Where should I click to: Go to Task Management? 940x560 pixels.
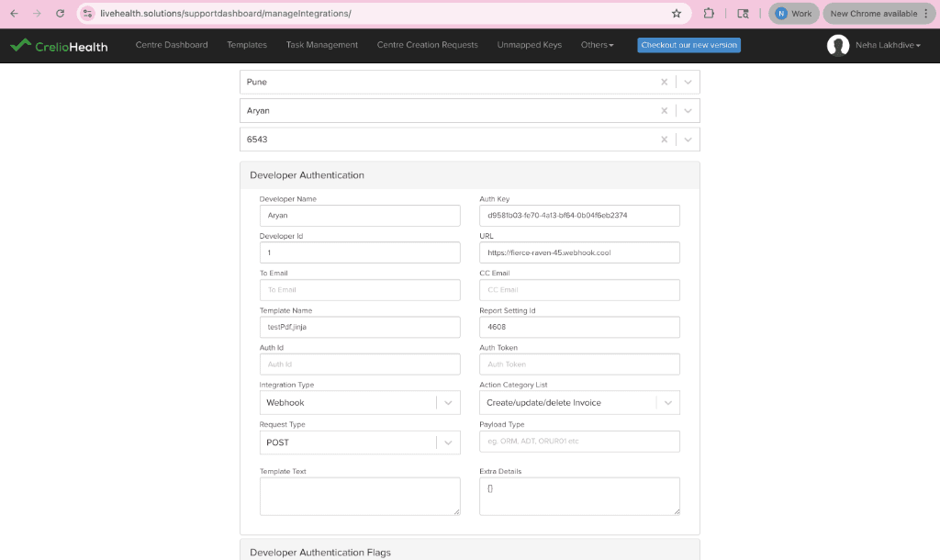coord(322,45)
